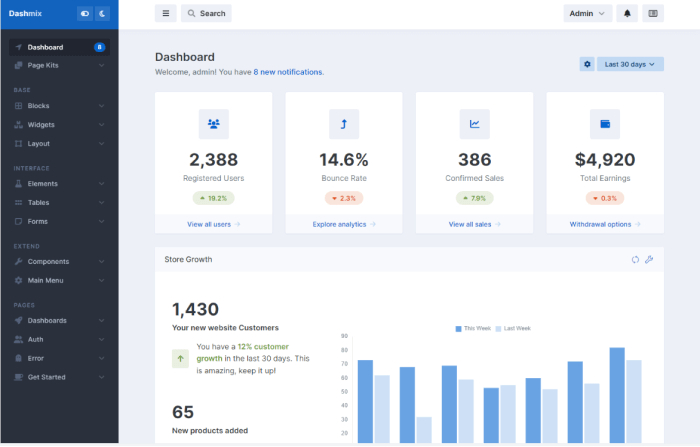Click the Registered Users people icon
This screenshot has width=700, height=447.
click(214, 124)
